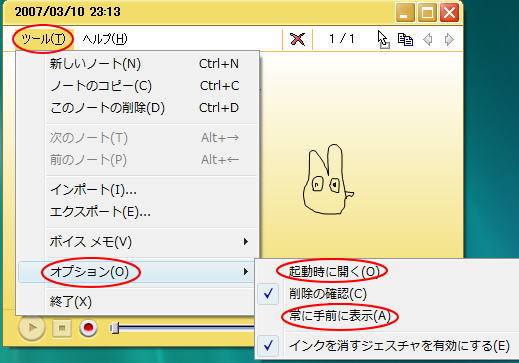519x363 pixels.
Task: Select 次のノート(T) menu entry
Action: click(137, 137)
